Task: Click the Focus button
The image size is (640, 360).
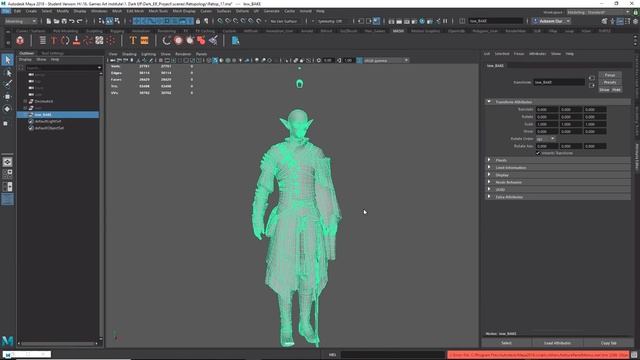Action: [610, 75]
